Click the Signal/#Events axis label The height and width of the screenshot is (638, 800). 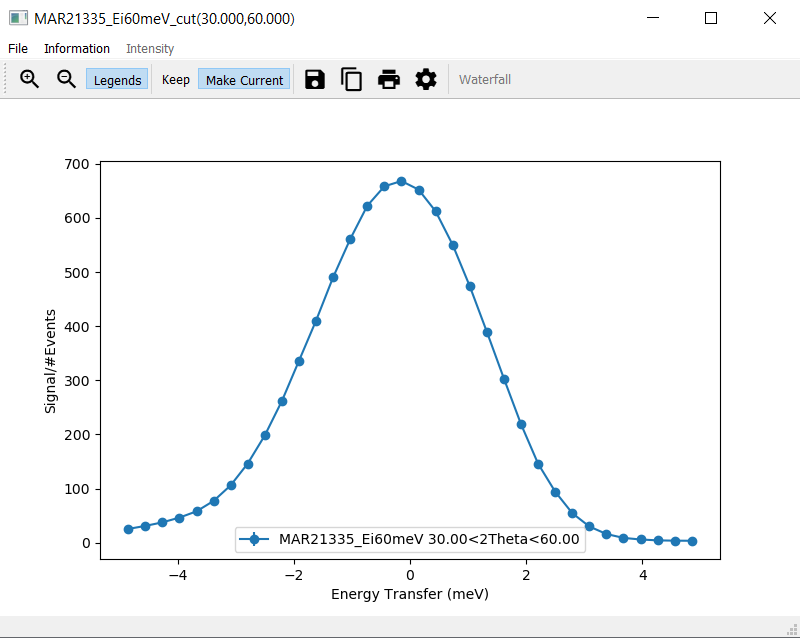coord(50,361)
